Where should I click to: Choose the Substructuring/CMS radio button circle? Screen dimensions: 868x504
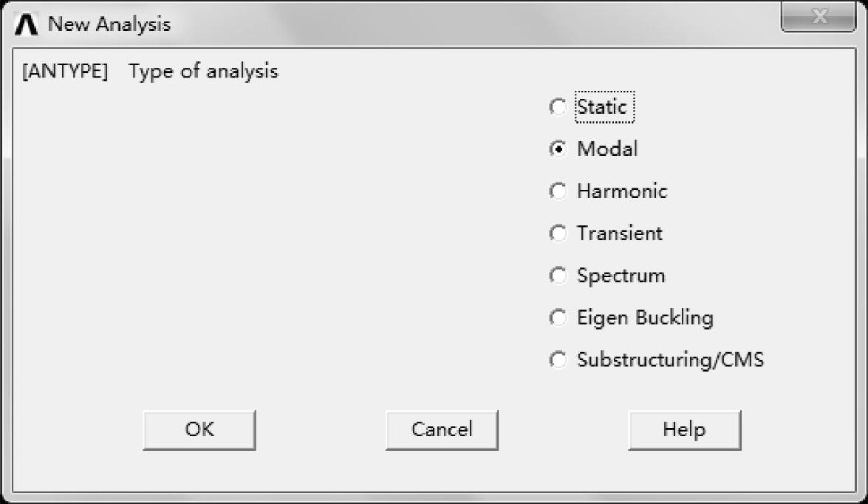coord(558,360)
